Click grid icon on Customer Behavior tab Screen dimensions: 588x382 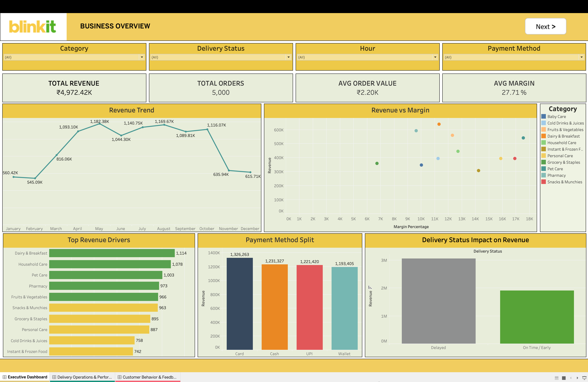(120, 377)
